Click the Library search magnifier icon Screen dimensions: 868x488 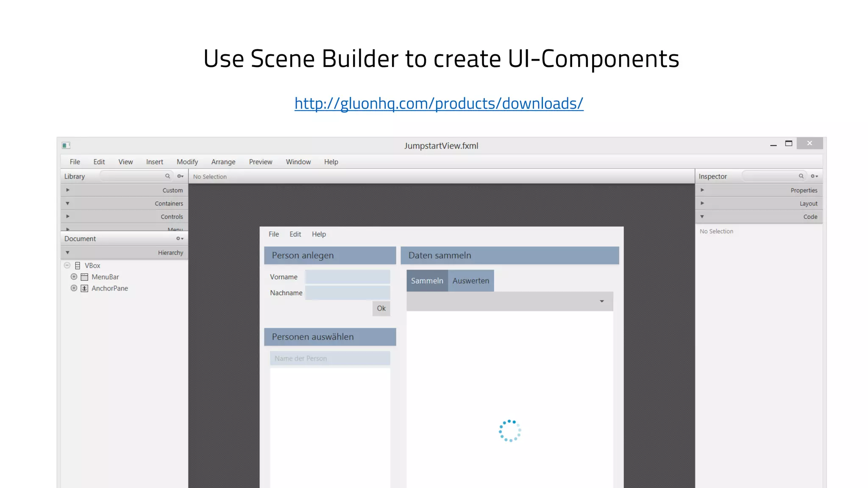pos(167,176)
